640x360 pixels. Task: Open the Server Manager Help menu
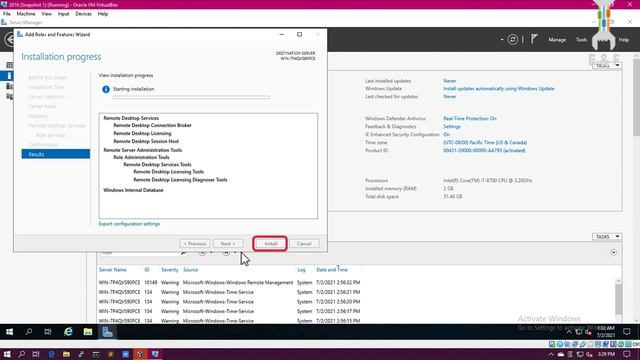tap(624, 40)
